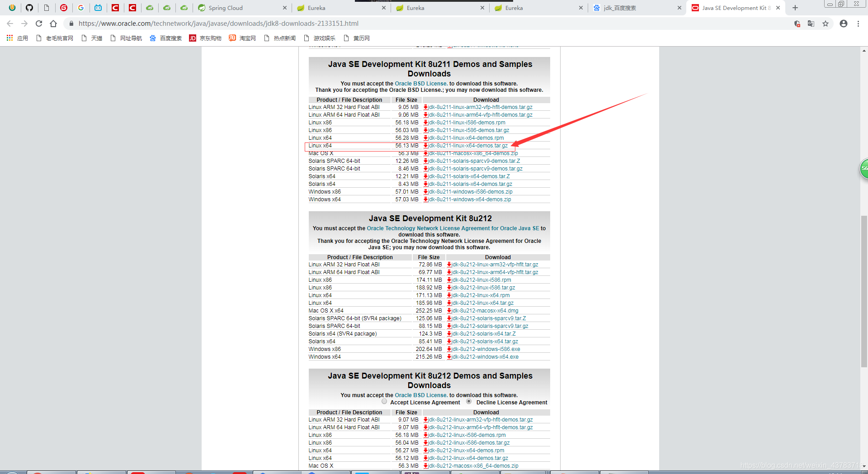This screenshot has height=474, width=868.
Task: Open the Chrome three-dot menu
Action: [858, 24]
